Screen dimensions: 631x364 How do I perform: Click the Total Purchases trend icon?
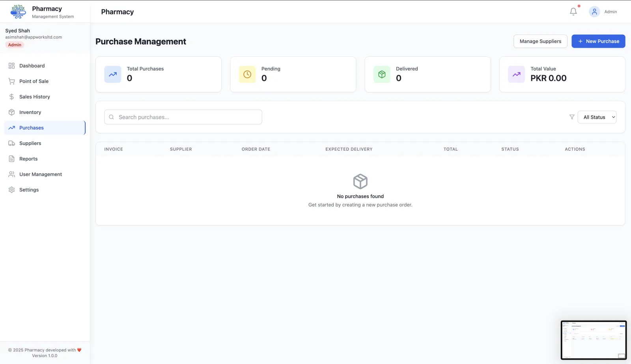pos(113,74)
